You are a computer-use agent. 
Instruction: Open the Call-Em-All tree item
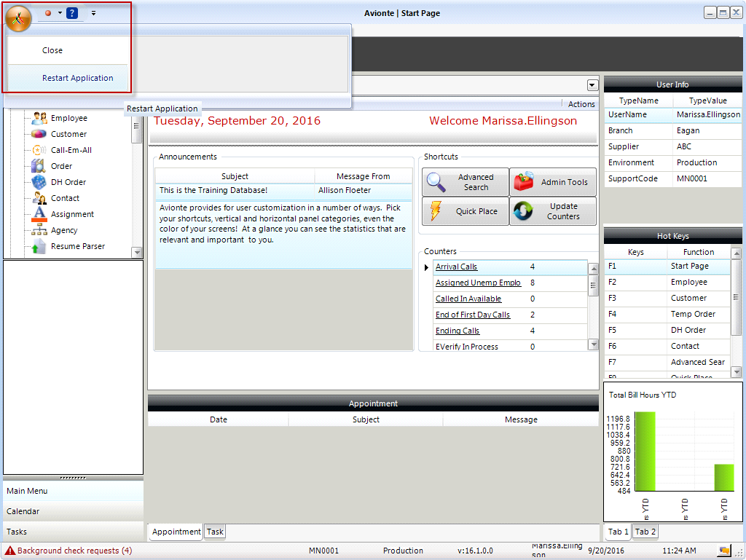point(71,150)
